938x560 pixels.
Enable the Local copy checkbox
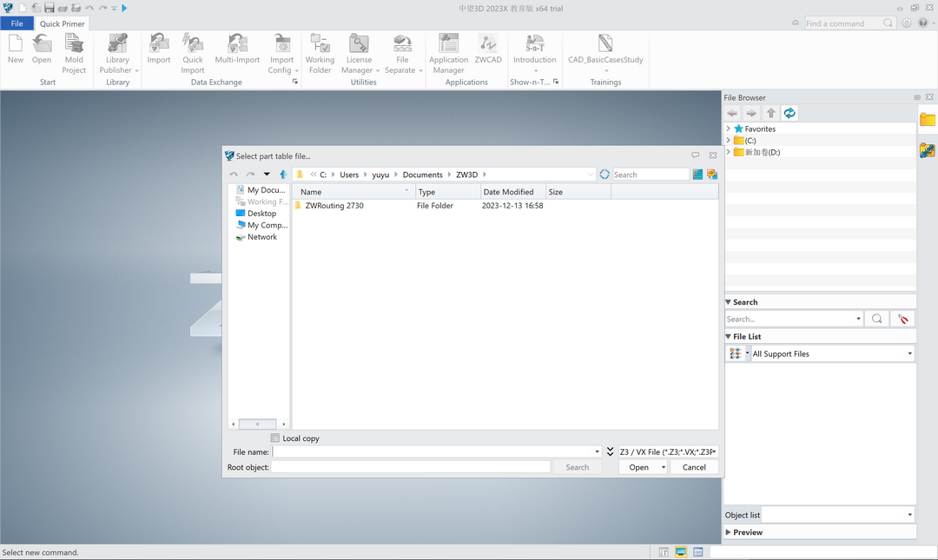(275, 438)
